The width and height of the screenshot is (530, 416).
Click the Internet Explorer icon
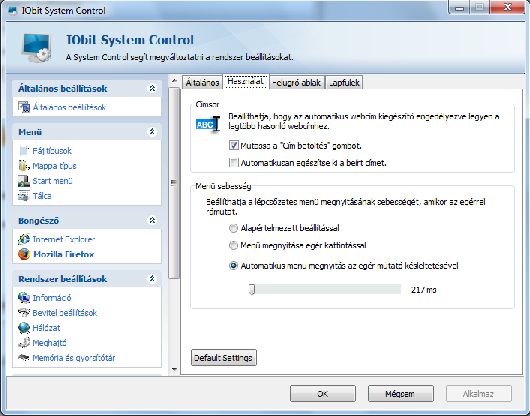click(24, 239)
